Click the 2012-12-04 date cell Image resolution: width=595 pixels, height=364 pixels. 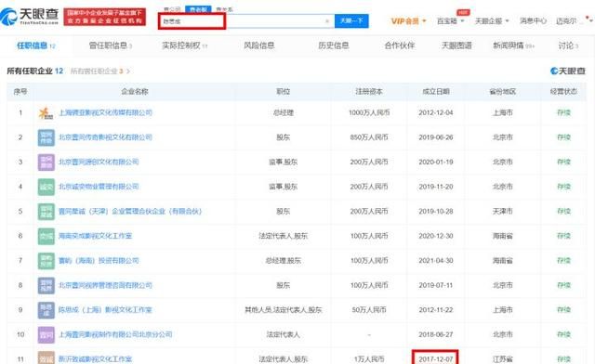point(436,112)
